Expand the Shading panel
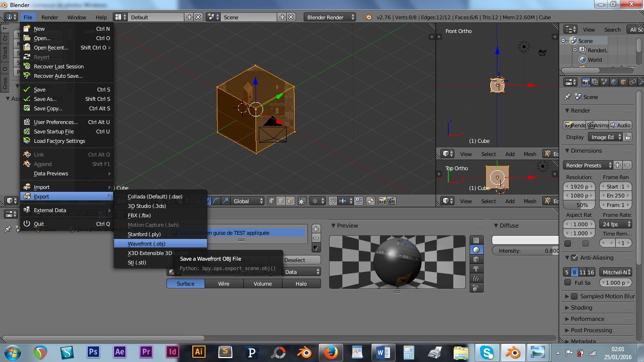The width and height of the screenshot is (644, 362). click(581, 308)
